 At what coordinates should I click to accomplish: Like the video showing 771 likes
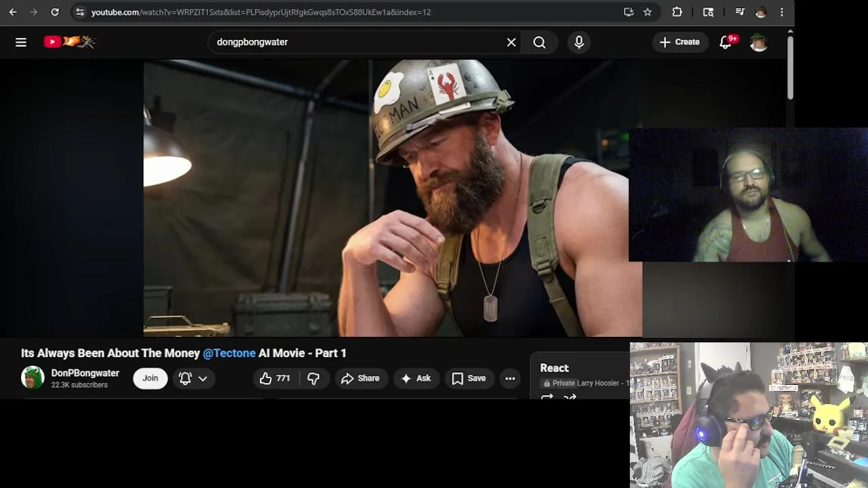[275, 378]
